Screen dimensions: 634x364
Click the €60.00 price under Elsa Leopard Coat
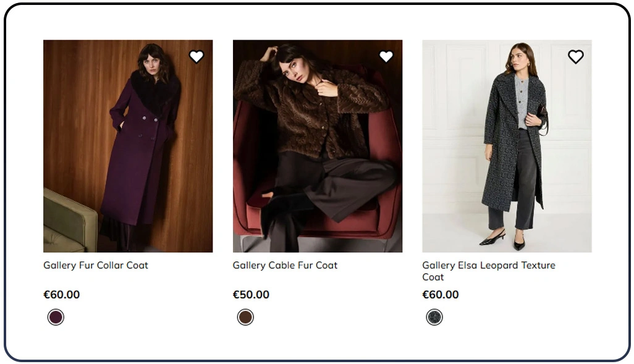click(441, 295)
